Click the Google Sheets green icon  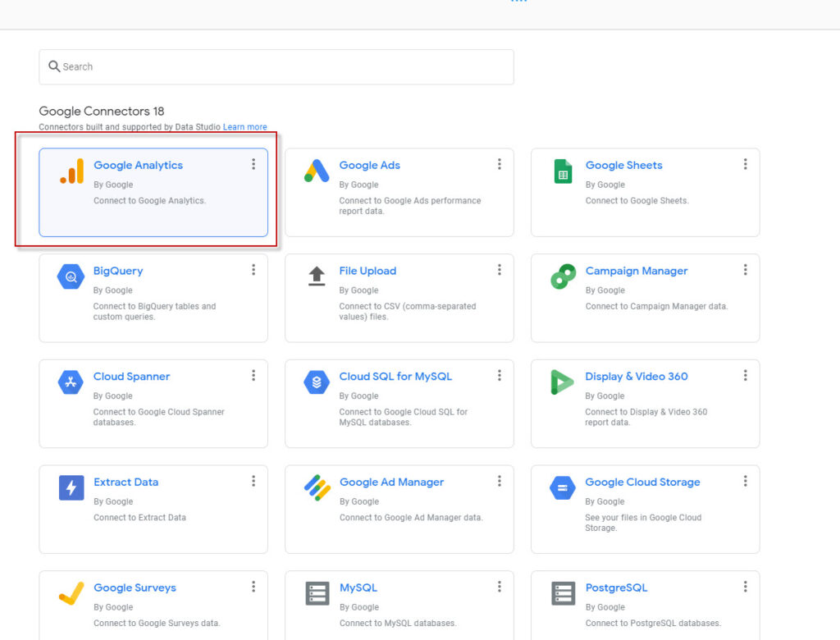563,171
